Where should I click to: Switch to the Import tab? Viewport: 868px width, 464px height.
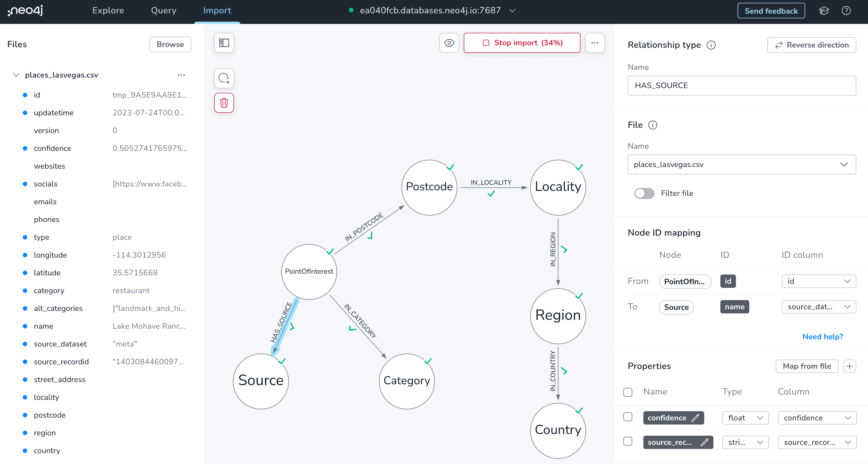[217, 11]
